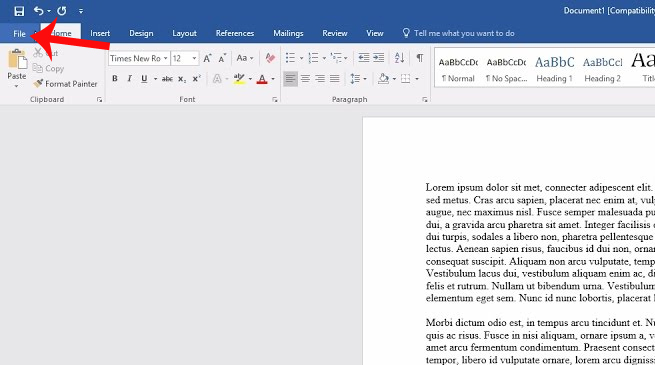Screen dimensions: 655x365
Task: Click the Save icon in quick access toolbar
Action: click(19, 11)
